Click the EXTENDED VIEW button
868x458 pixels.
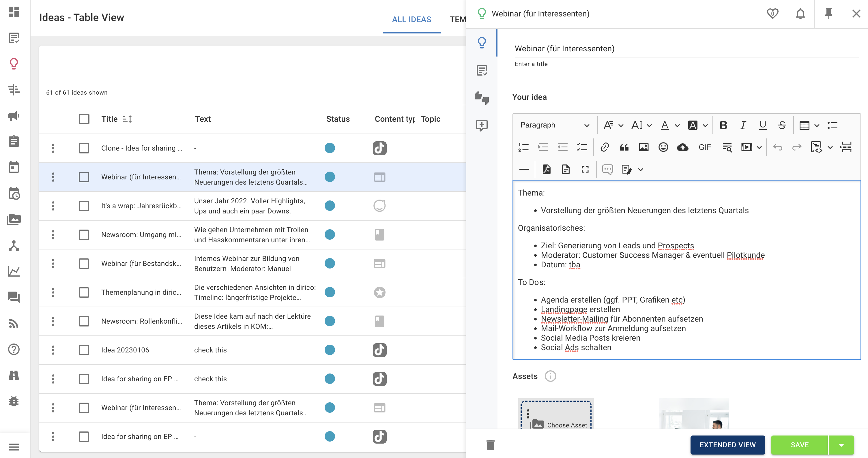click(x=727, y=445)
